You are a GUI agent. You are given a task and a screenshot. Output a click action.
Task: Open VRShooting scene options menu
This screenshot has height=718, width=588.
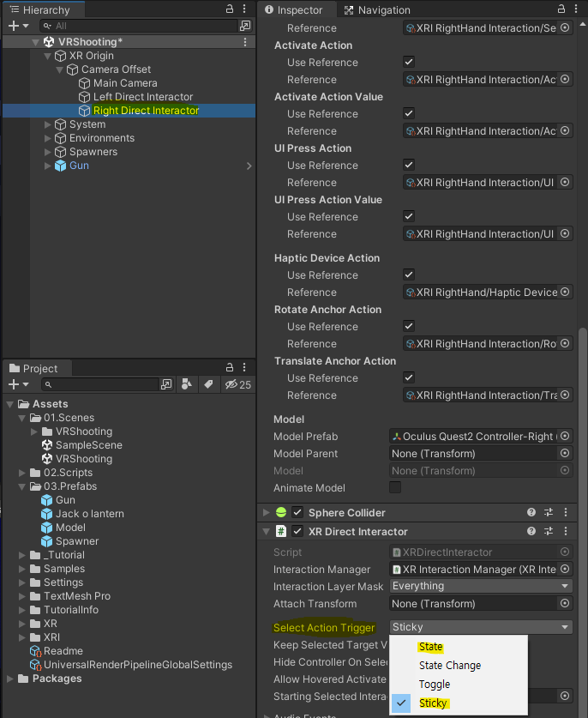(245, 42)
